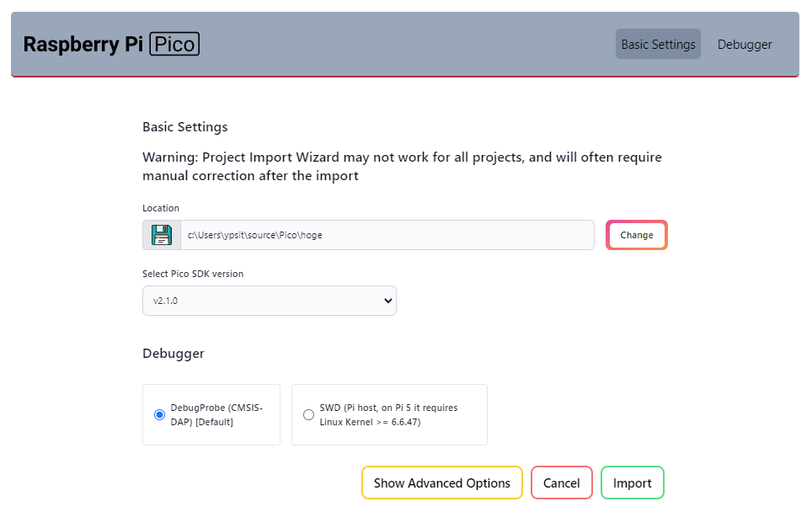Screen dimensions: 812x512
Task: Select the DebugProbe (CMSIS-DAP) radio button
Action: tap(160, 414)
